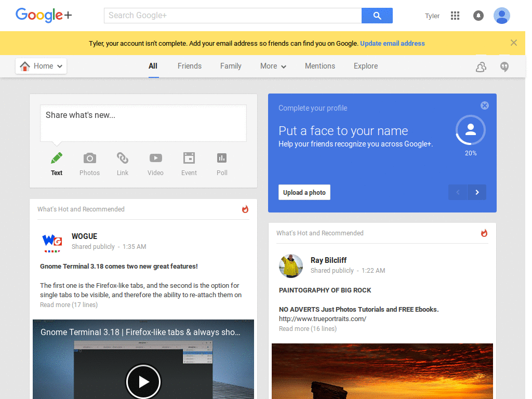Close the Complete your profile card
The image size is (532, 399).
[485, 105]
